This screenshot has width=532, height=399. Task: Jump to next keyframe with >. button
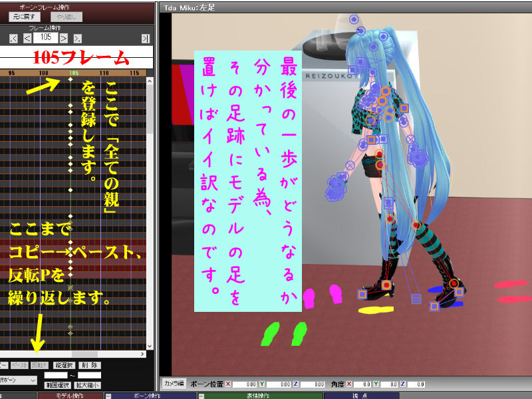click(78, 39)
